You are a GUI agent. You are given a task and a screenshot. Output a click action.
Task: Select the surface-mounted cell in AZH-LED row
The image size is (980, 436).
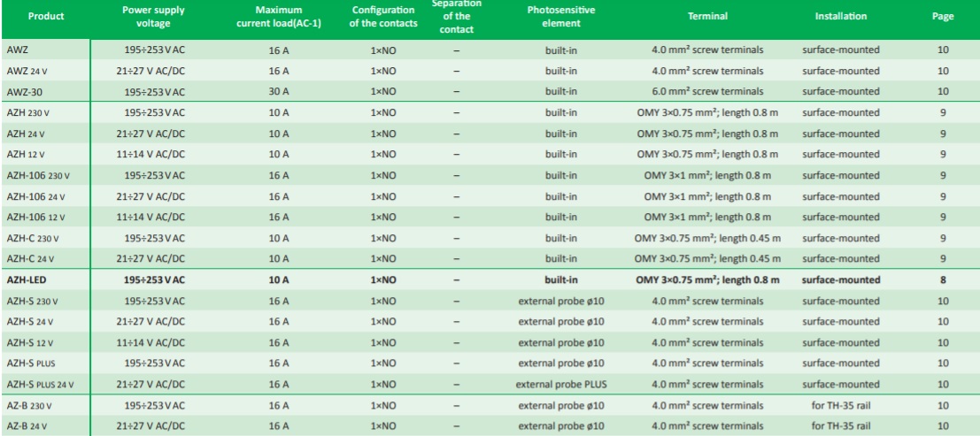pyautogui.click(x=841, y=279)
